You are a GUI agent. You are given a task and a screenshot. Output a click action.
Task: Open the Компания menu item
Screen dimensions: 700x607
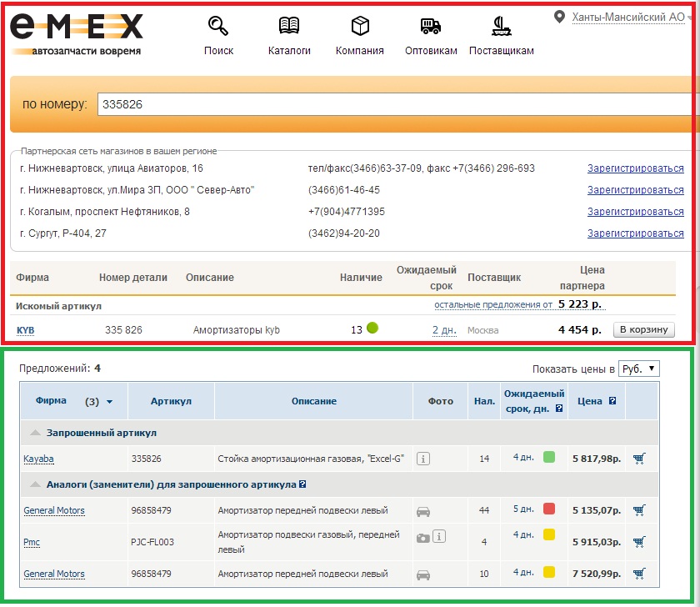360,51
